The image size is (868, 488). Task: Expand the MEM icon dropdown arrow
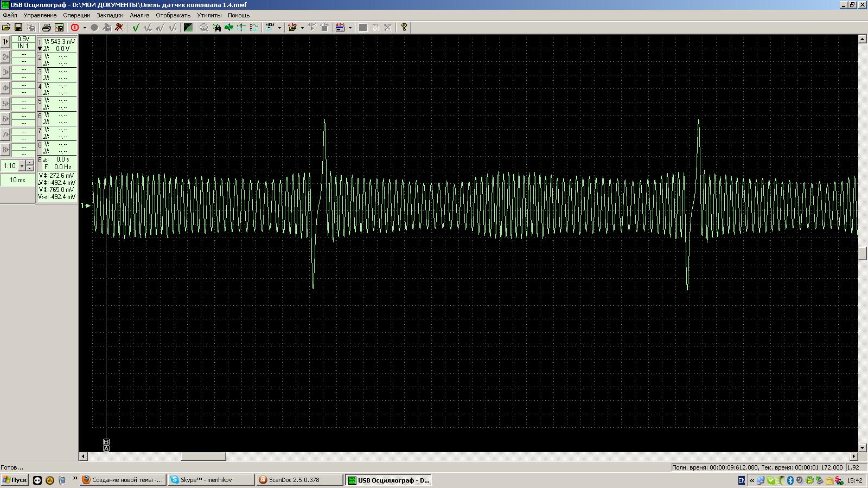pyautogui.click(x=279, y=28)
